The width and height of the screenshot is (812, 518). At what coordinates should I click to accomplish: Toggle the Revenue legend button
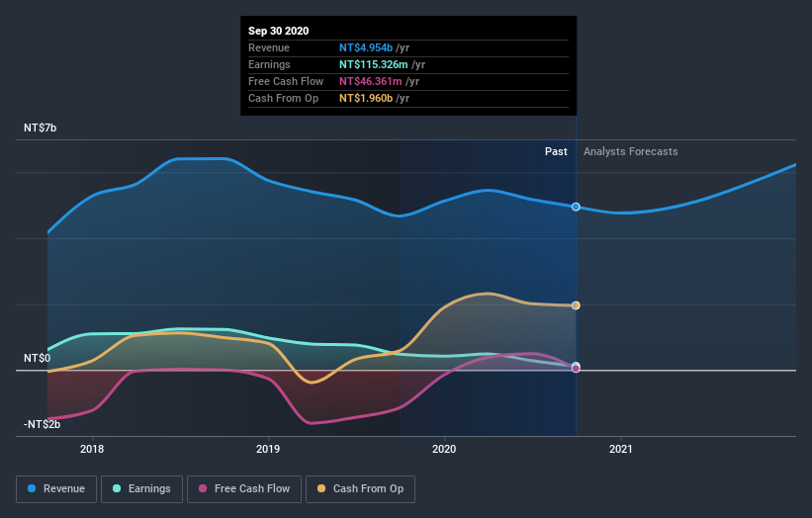point(56,489)
